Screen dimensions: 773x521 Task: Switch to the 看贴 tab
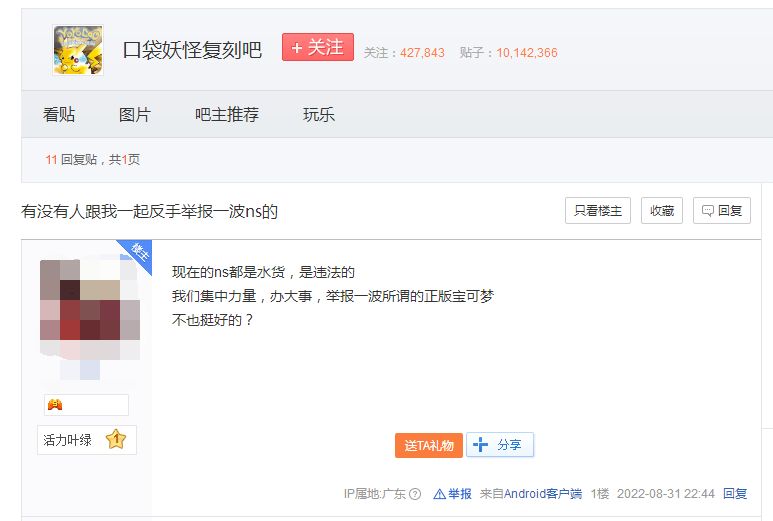pos(59,114)
